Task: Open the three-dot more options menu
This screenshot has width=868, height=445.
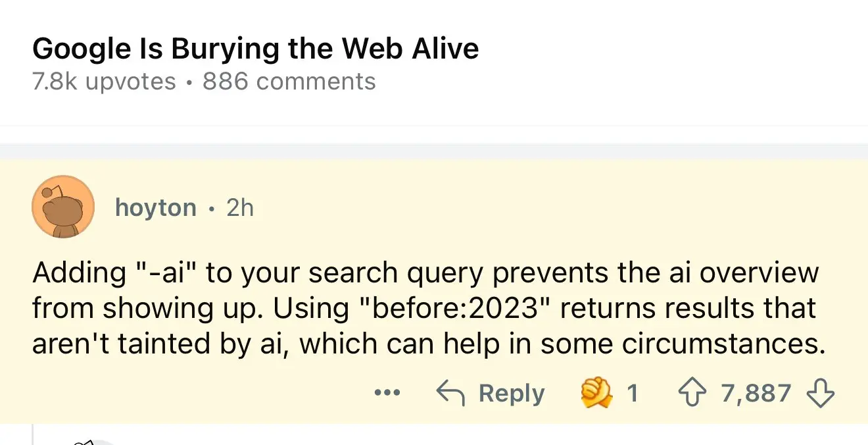Action: point(387,394)
